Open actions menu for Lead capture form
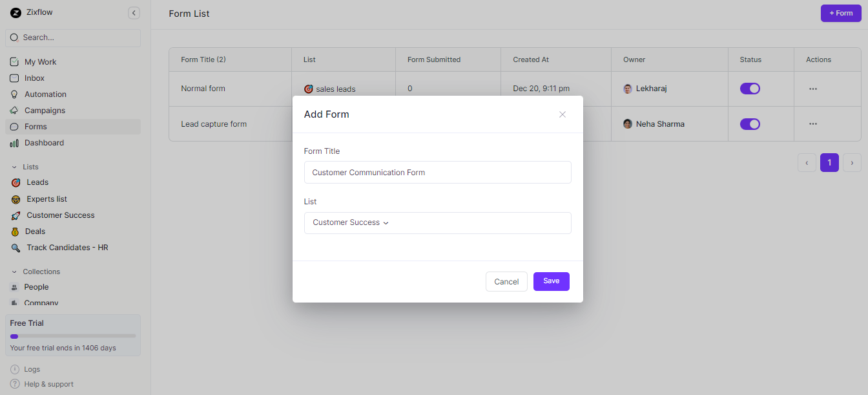 [x=812, y=123]
